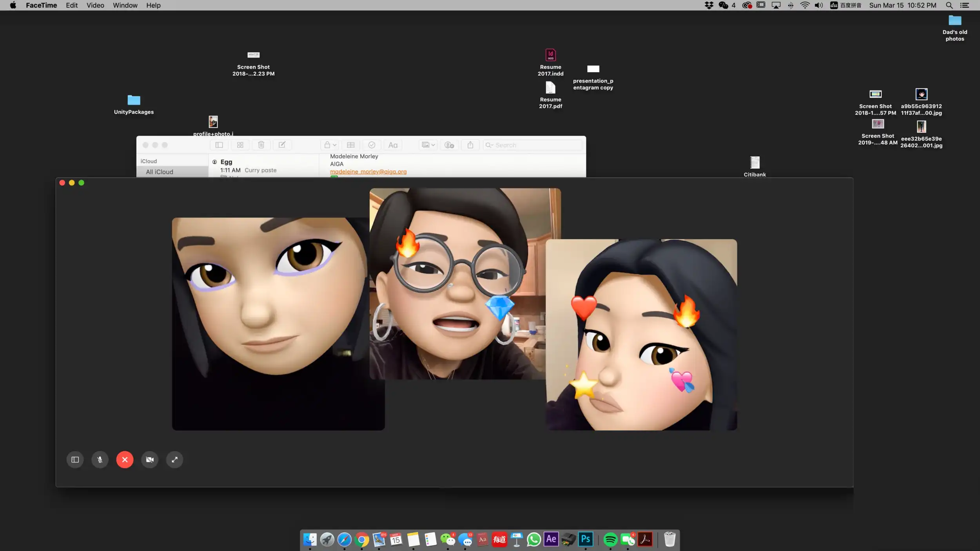Open the Window menu in menu bar

pos(125,5)
